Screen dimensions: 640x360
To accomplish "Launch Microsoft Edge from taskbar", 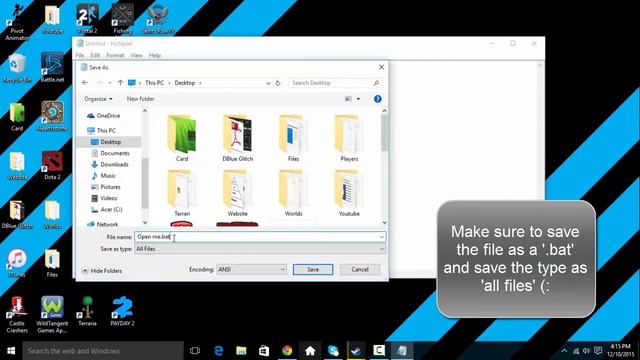I will click(x=218, y=351).
